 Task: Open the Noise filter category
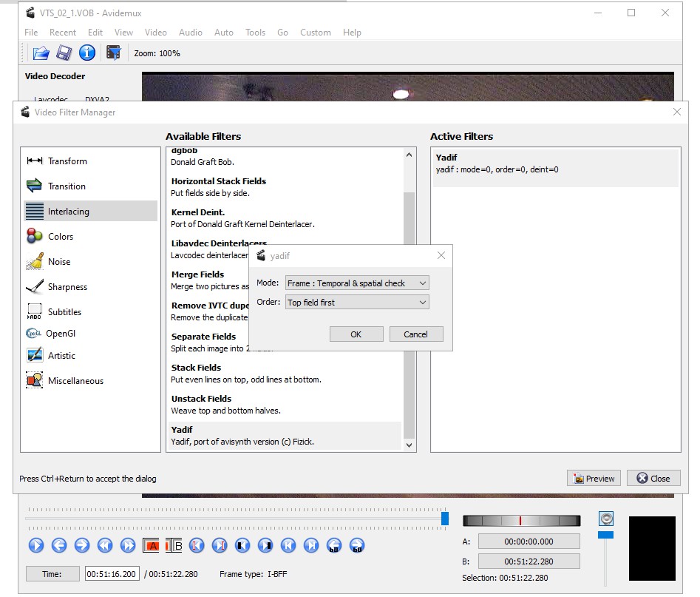click(91, 261)
